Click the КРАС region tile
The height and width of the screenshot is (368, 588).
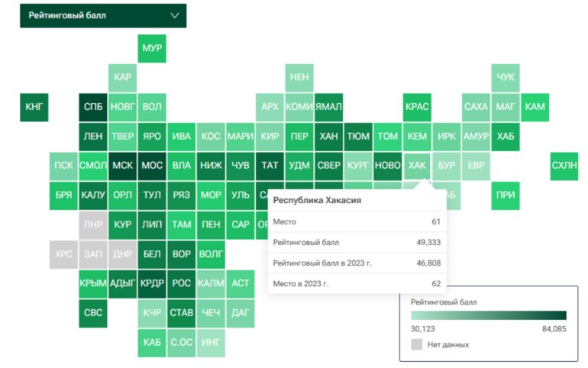pos(417,107)
